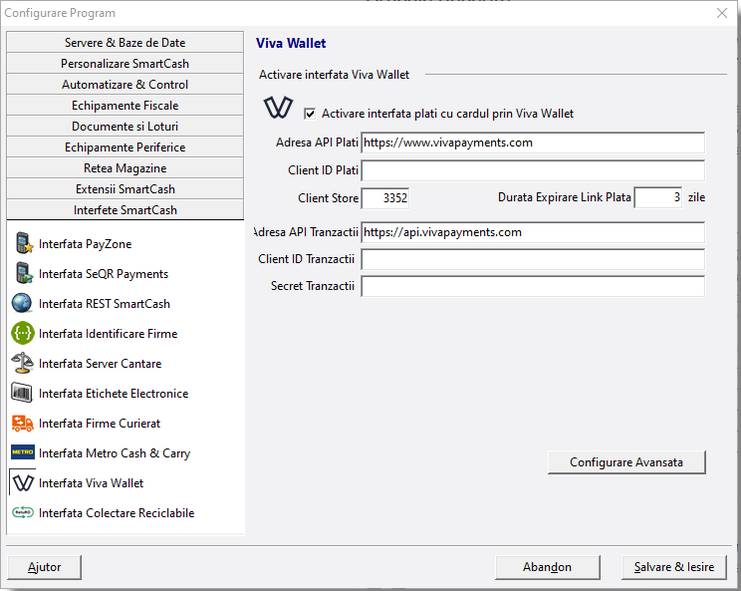Open Retea Magazine section
Image resolution: width=741 pixels, height=591 pixels.
(x=125, y=168)
